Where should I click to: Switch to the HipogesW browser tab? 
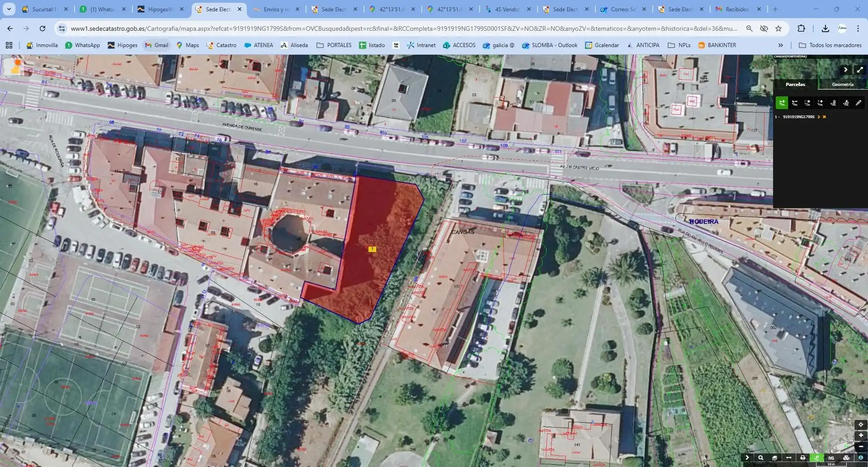click(x=161, y=9)
